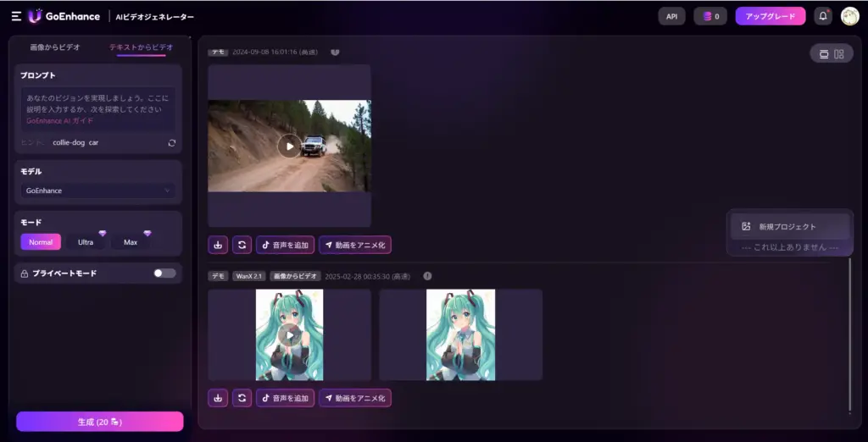Switch to 画像からビデオ tab

[x=55, y=47]
